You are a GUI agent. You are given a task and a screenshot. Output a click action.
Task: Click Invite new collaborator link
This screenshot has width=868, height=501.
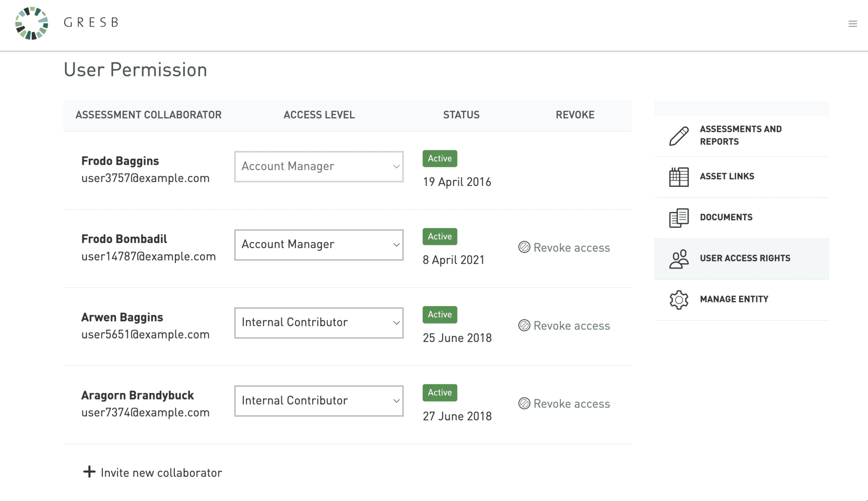click(161, 473)
